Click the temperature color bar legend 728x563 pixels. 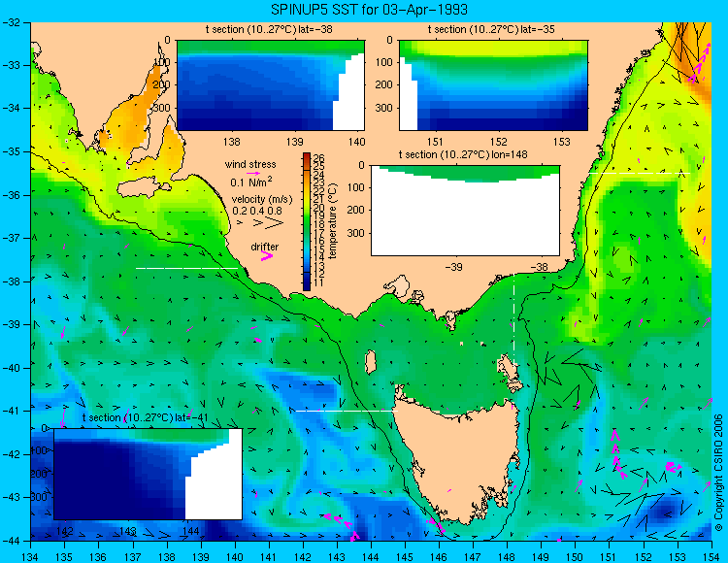pyautogui.click(x=307, y=221)
